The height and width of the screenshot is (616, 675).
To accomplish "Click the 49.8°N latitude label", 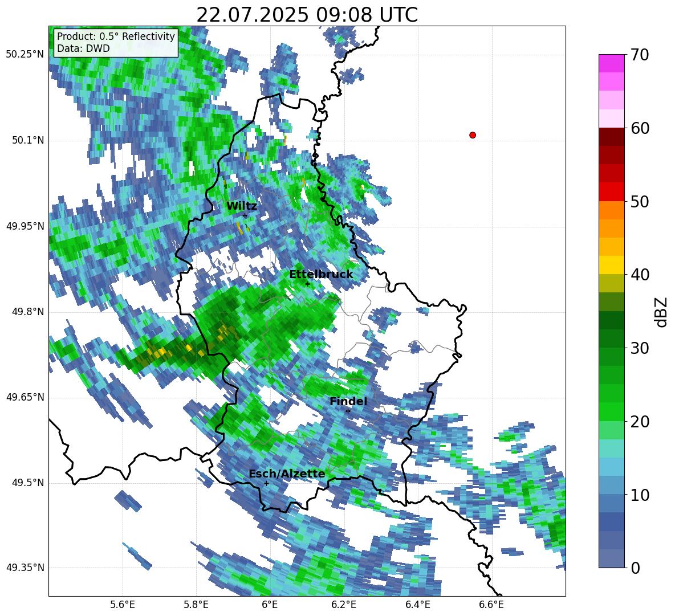I will pyautogui.click(x=27, y=312).
